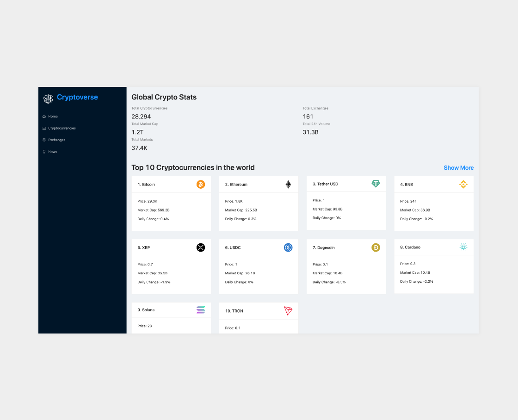Go to Cryptocurrencies in the sidebar

(x=62, y=128)
